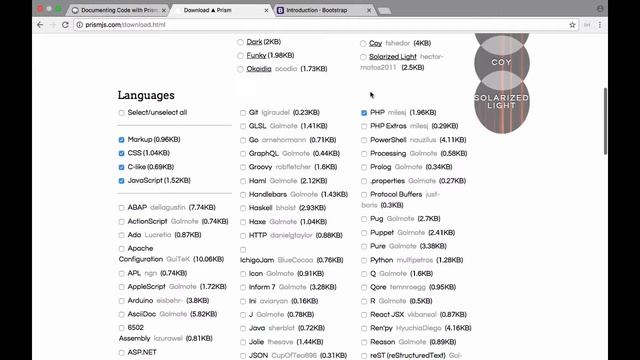Select the Funky theme radio button

pyautogui.click(x=240, y=56)
